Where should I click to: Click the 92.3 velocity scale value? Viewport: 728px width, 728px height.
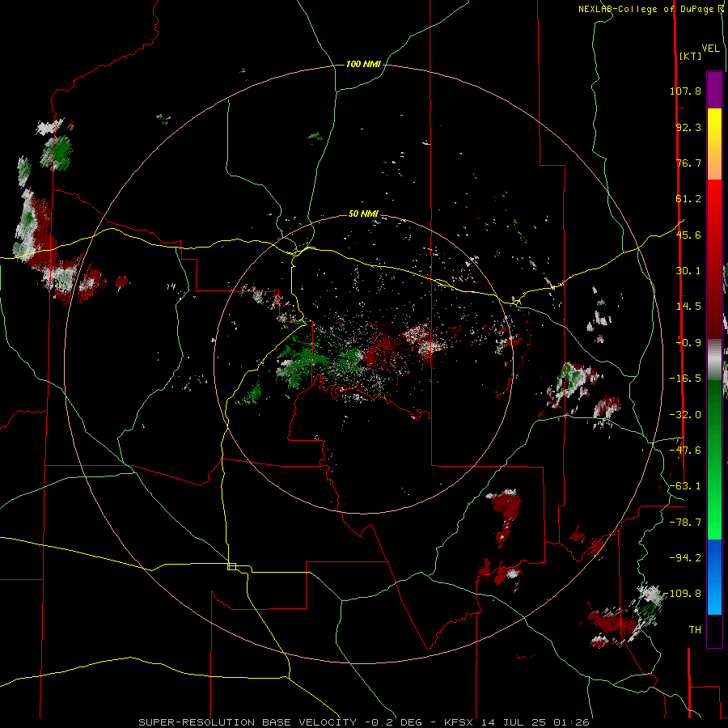(688, 127)
